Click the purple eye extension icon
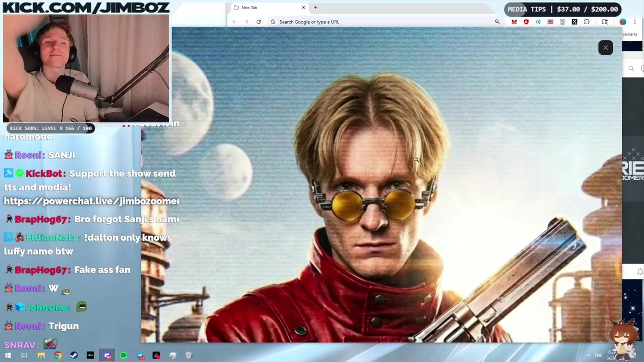 coord(550,22)
